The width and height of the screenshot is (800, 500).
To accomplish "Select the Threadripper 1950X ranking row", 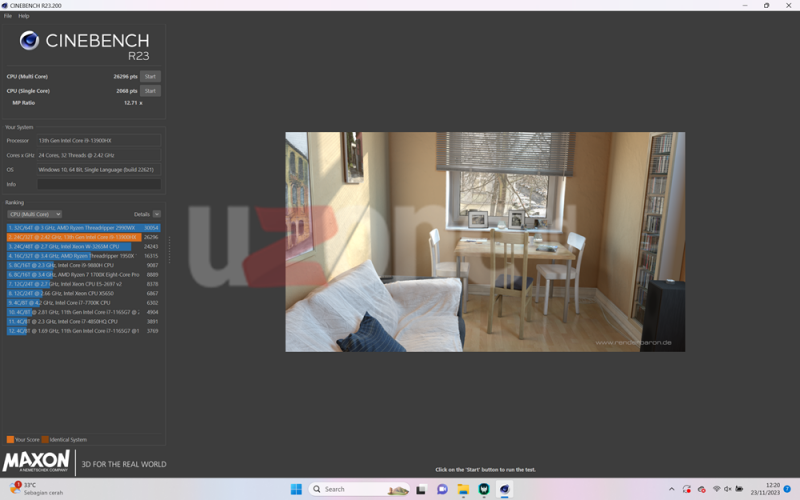I will (x=83, y=256).
